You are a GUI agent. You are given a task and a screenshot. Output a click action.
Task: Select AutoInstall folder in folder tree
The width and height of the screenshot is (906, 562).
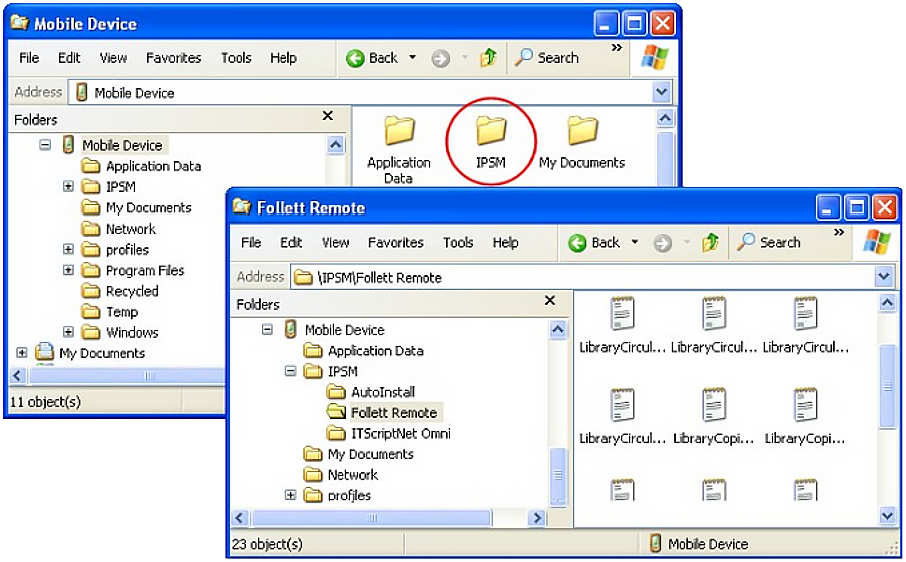382,392
